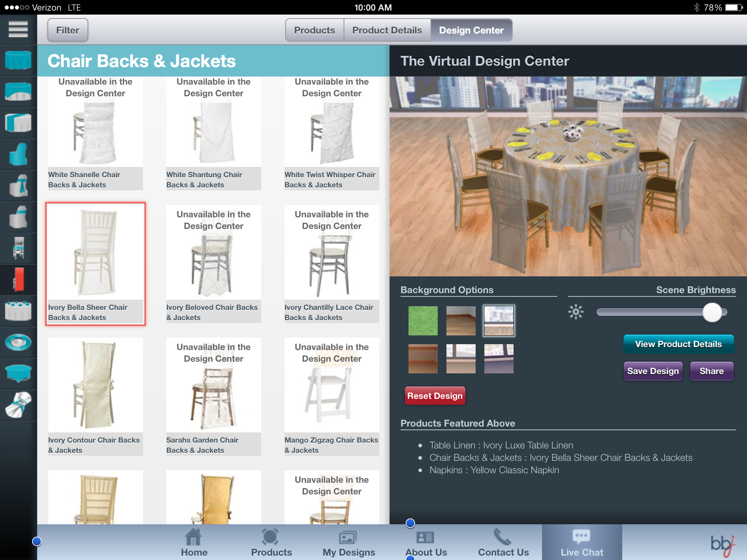
Task: Click Save Design button
Action: point(652,371)
